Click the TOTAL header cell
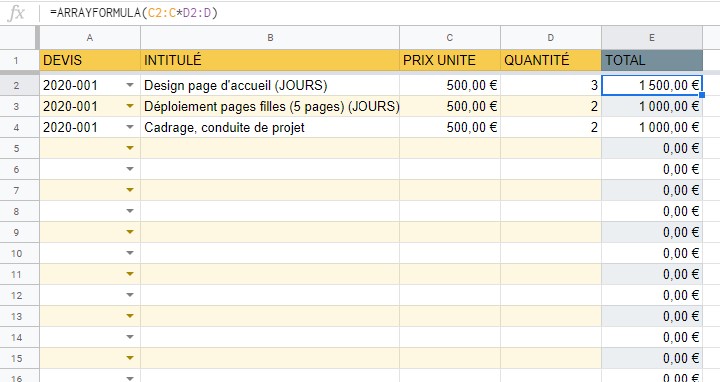 click(652, 60)
